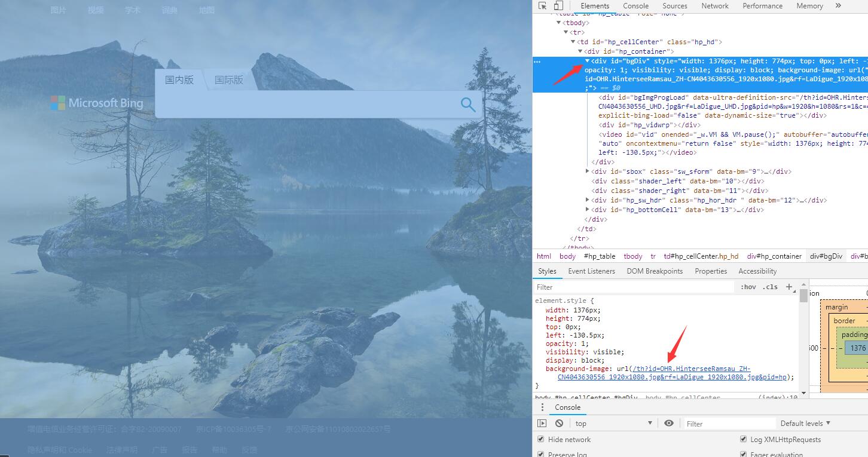Click the ellipsis beside selected bgDiv node
868x457 pixels.
coord(537,61)
